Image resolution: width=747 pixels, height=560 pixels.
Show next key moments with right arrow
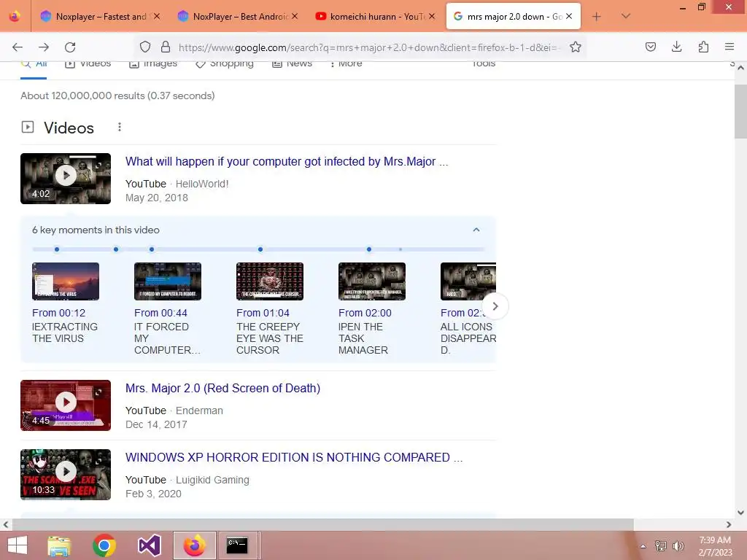click(x=495, y=306)
